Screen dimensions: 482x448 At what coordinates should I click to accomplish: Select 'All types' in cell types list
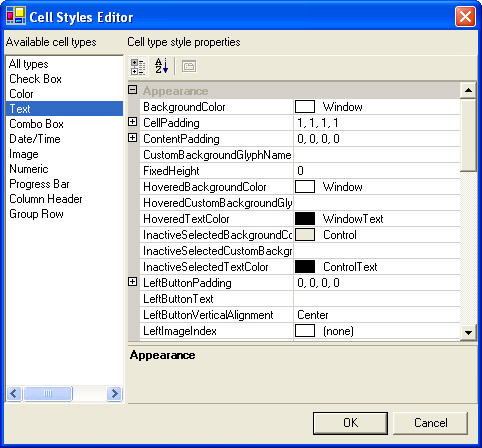coord(64,64)
